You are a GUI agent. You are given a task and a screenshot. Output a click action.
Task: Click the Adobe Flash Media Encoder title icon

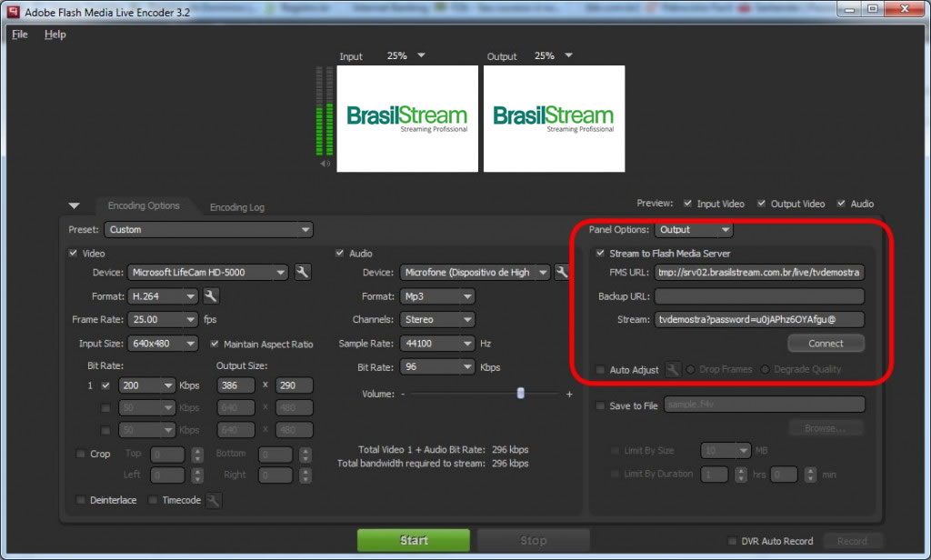(13, 12)
